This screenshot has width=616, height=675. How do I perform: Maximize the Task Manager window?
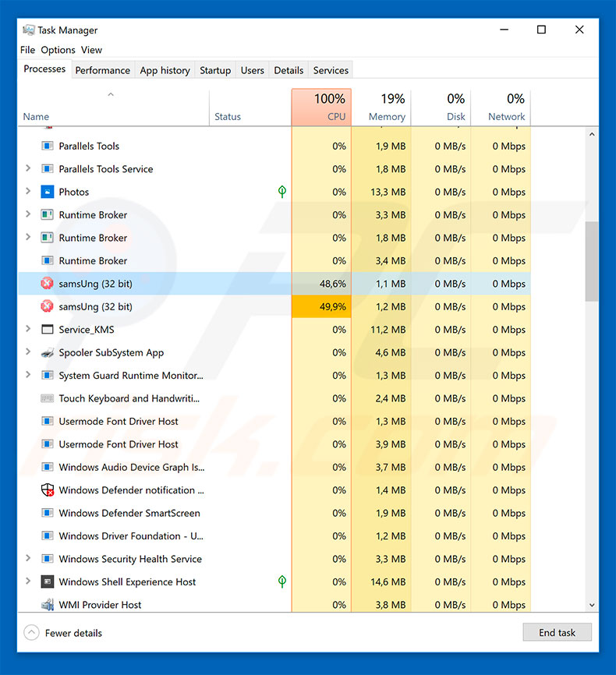541,30
